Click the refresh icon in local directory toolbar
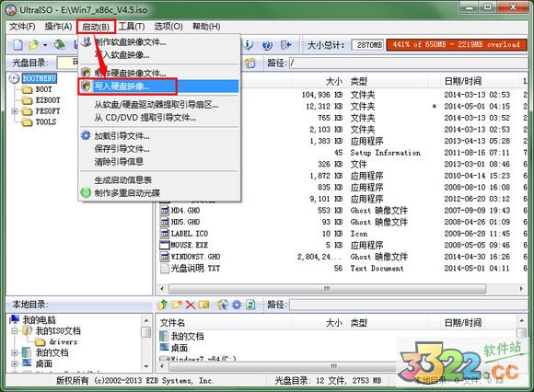534x392 pixels. pos(250,305)
